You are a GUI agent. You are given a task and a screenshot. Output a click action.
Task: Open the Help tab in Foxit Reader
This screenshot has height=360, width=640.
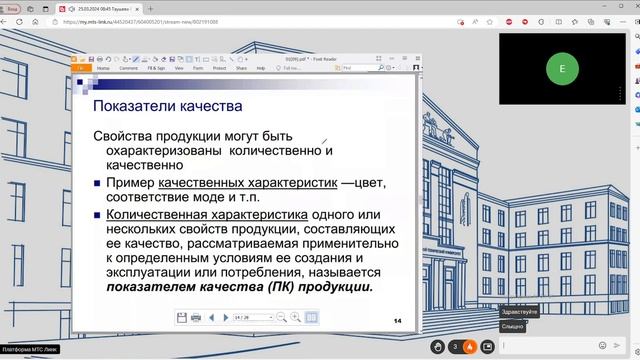pos(260,68)
